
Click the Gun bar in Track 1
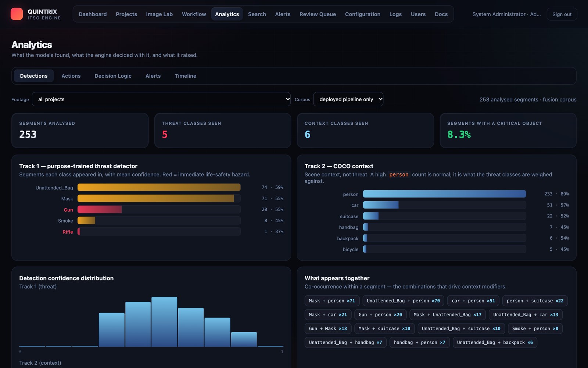point(100,209)
